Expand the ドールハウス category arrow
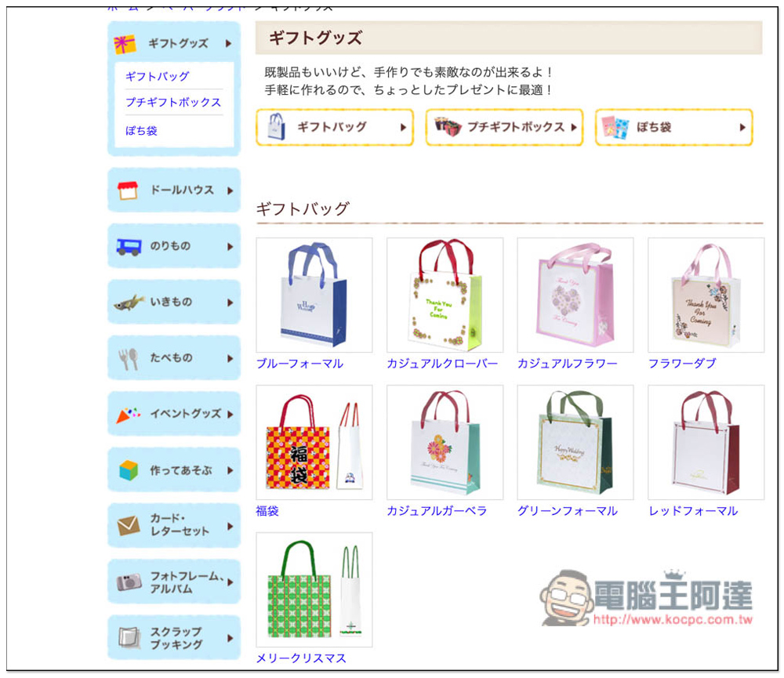 pyautogui.click(x=230, y=190)
